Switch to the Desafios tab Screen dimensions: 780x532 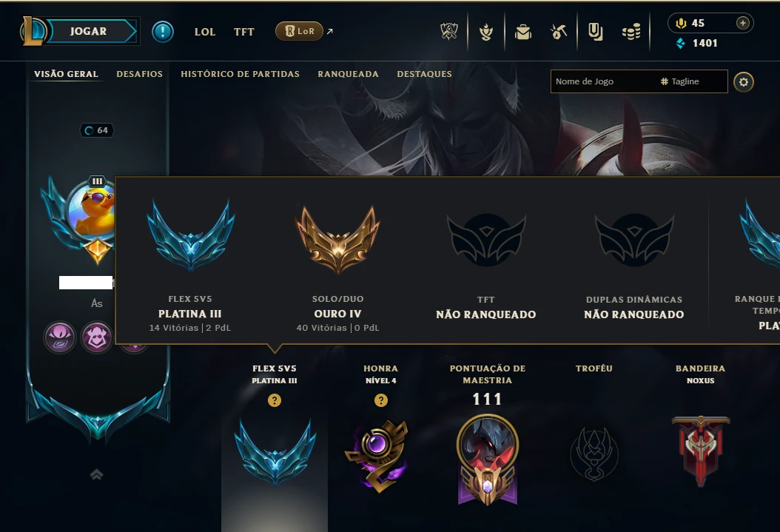[x=139, y=74]
